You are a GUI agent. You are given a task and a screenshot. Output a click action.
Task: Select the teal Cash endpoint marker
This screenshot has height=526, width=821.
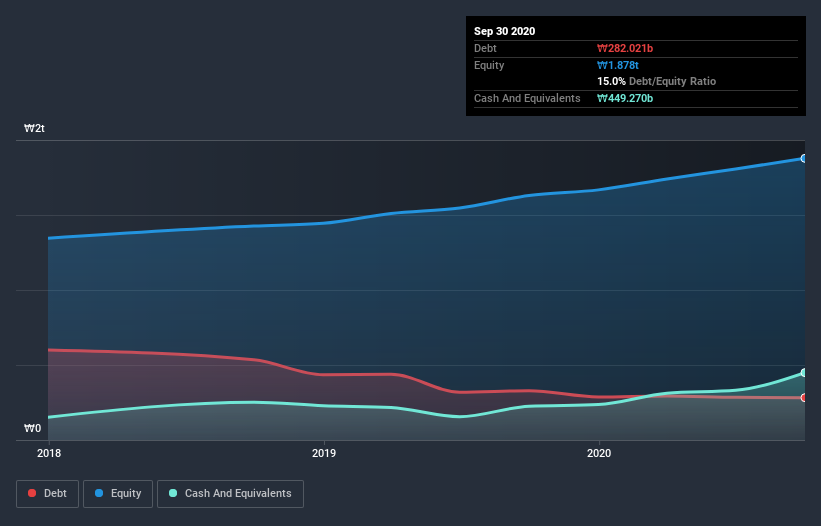[x=804, y=373]
